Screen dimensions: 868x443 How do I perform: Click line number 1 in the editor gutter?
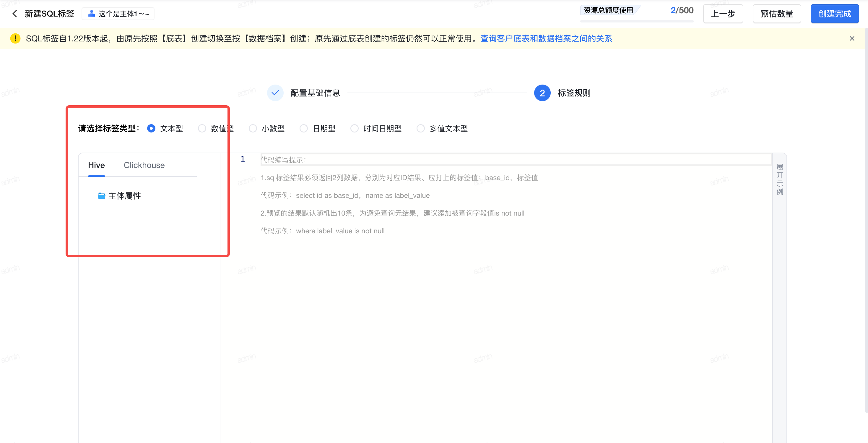[243, 159]
